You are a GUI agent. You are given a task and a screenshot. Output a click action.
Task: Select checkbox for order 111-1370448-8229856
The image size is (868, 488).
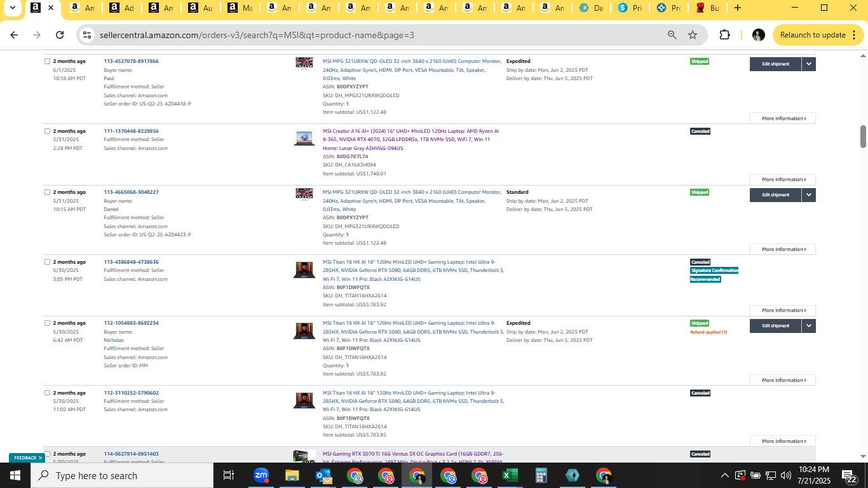coord(47,132)
